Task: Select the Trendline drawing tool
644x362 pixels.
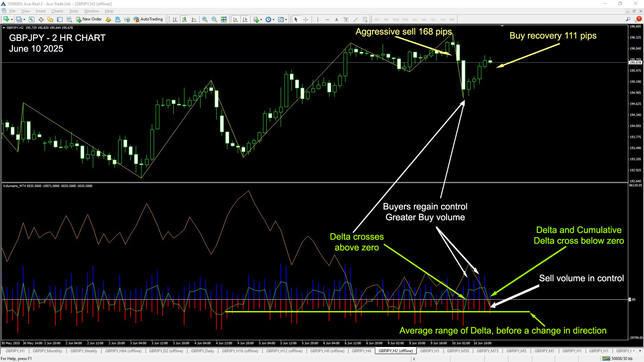Action: [356, 19]
